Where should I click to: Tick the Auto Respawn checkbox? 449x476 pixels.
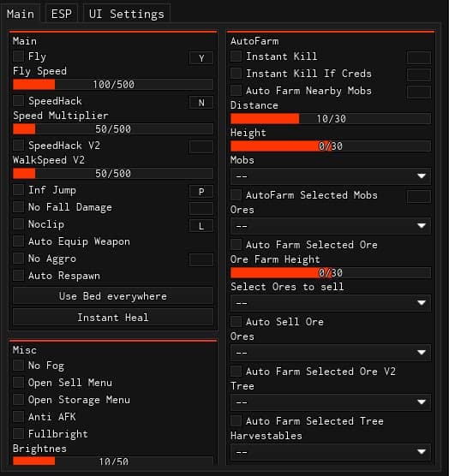19,276
